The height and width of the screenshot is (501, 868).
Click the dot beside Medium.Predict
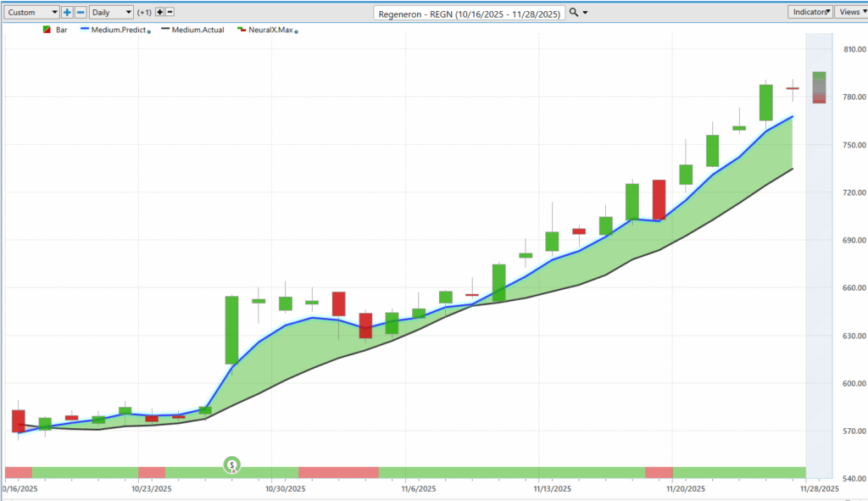[150, 31]
